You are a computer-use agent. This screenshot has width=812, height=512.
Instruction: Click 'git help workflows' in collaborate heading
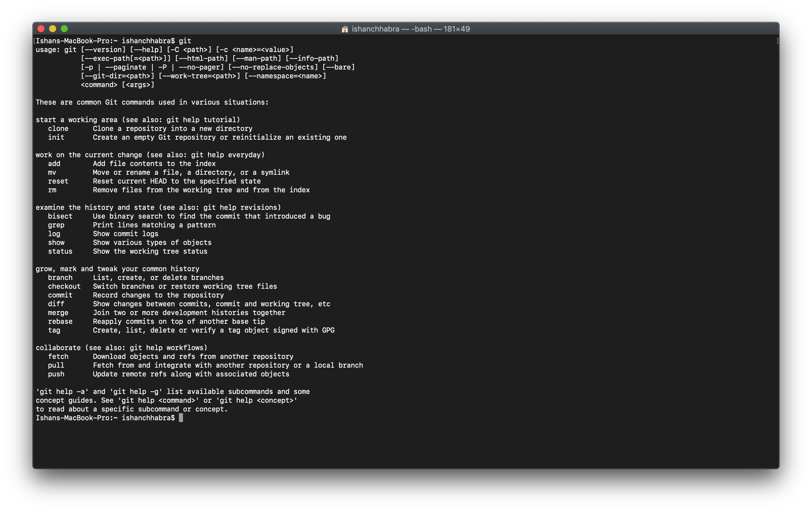[x=166, y=348]
